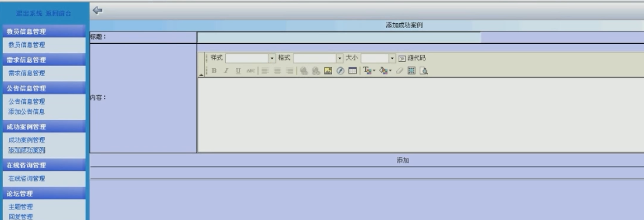Open 教员信息管理 sidebar link

click(x=27, y=45)
